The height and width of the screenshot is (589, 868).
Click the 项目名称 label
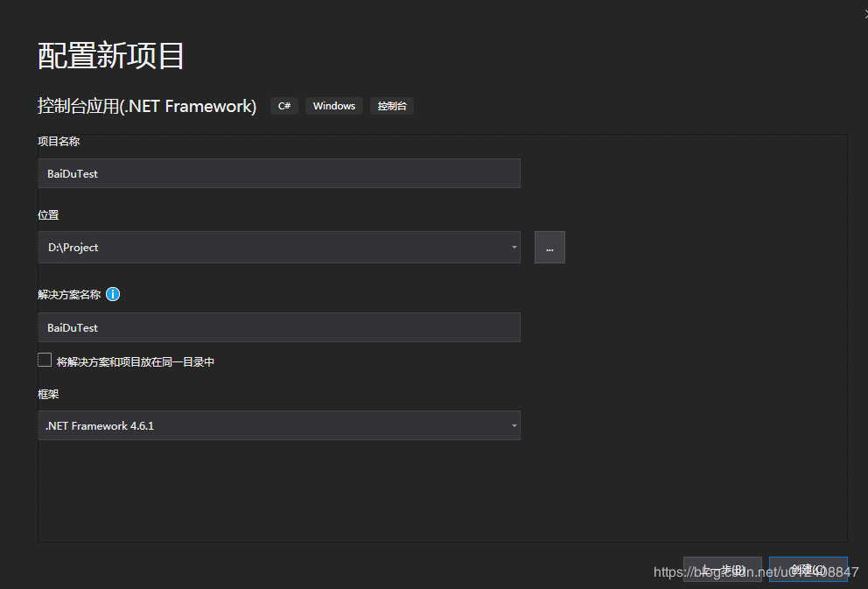[x=59, y=141]
